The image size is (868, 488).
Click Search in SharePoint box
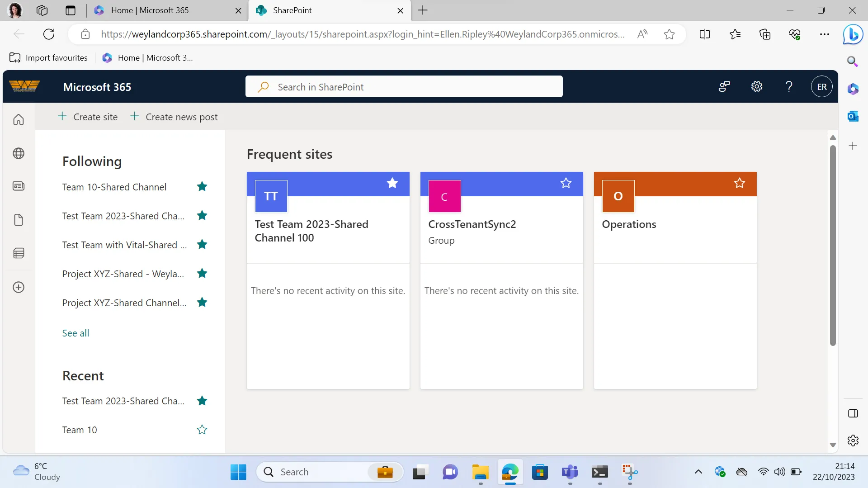tap(404, 86)
